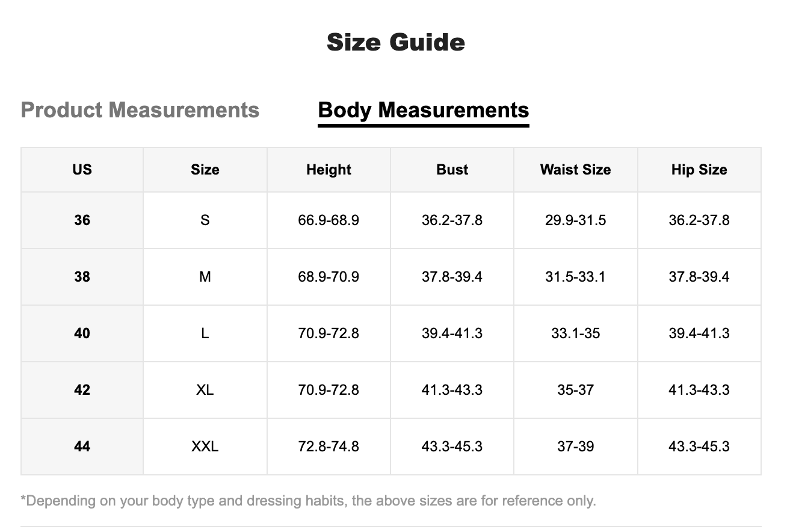Click the US column header
The image size is (793, 532).
[82, 170]
